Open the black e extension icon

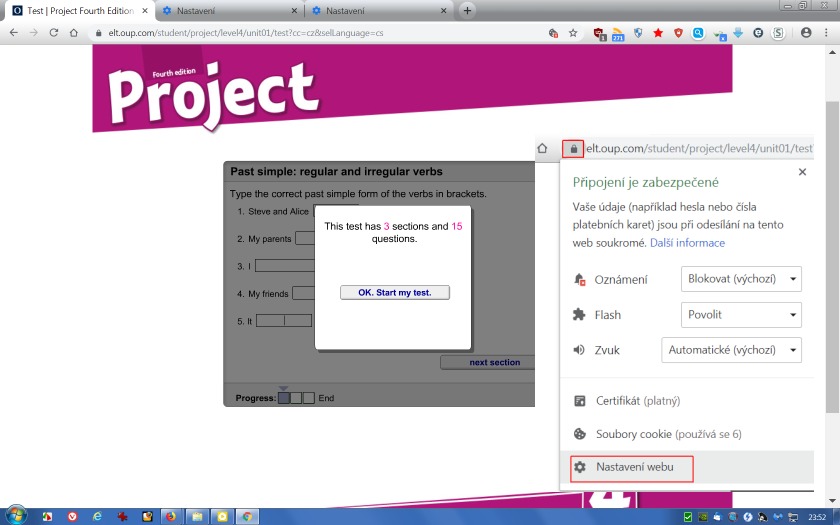758,33
